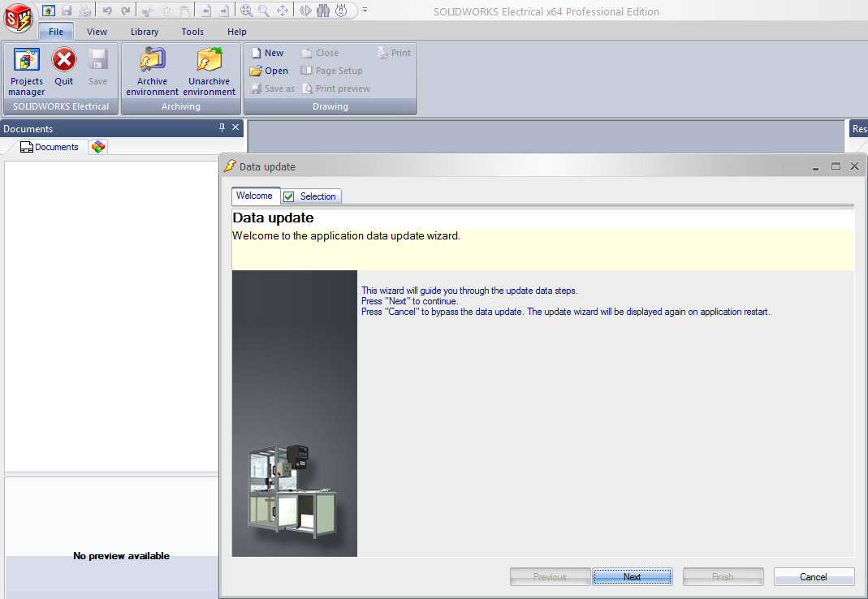Click Page Setup in Drawing group
The image size is (868, 599).
click(331, 71)
